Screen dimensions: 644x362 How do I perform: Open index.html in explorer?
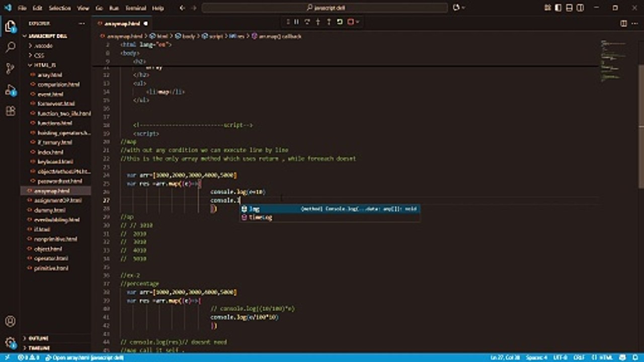click(50, 152)
